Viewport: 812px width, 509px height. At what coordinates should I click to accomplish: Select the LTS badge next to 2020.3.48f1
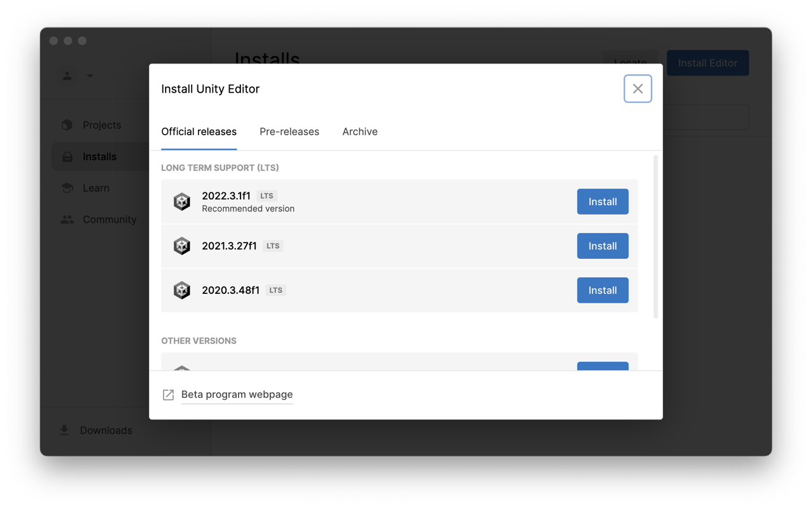tap(275, 291)
